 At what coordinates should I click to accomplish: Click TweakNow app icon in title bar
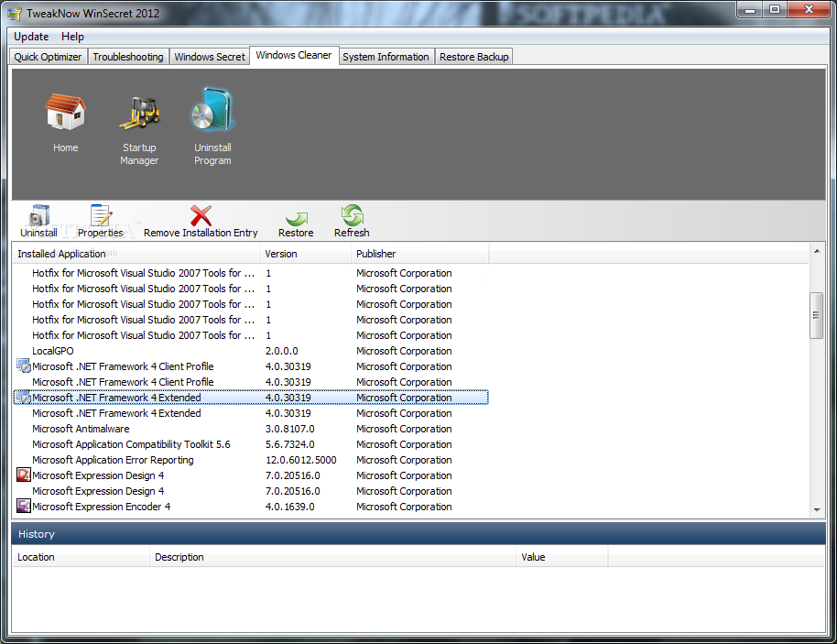click(x=15, y=14)
